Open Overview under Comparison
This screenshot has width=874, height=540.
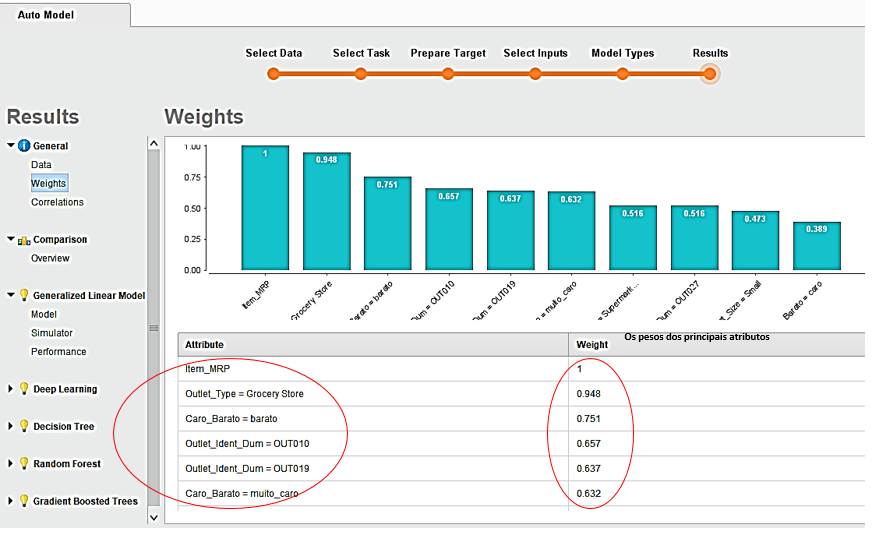pos(50,258)
